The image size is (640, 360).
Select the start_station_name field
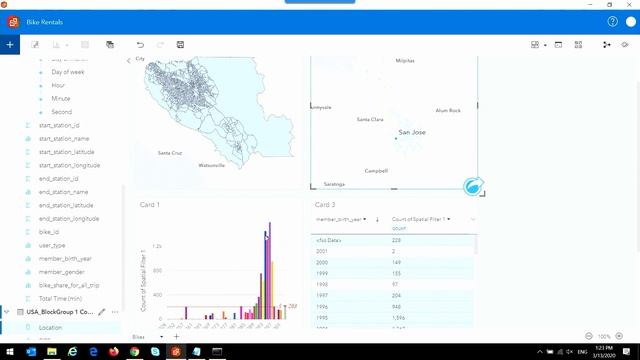pos(64,139)
